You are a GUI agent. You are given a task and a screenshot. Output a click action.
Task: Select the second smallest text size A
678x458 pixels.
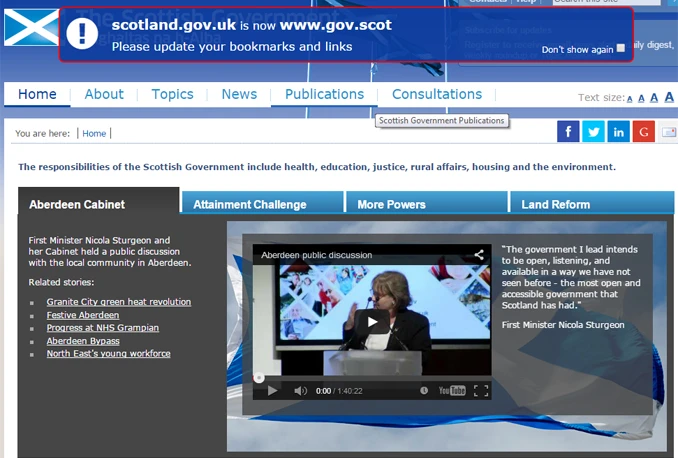coord(641,99)
